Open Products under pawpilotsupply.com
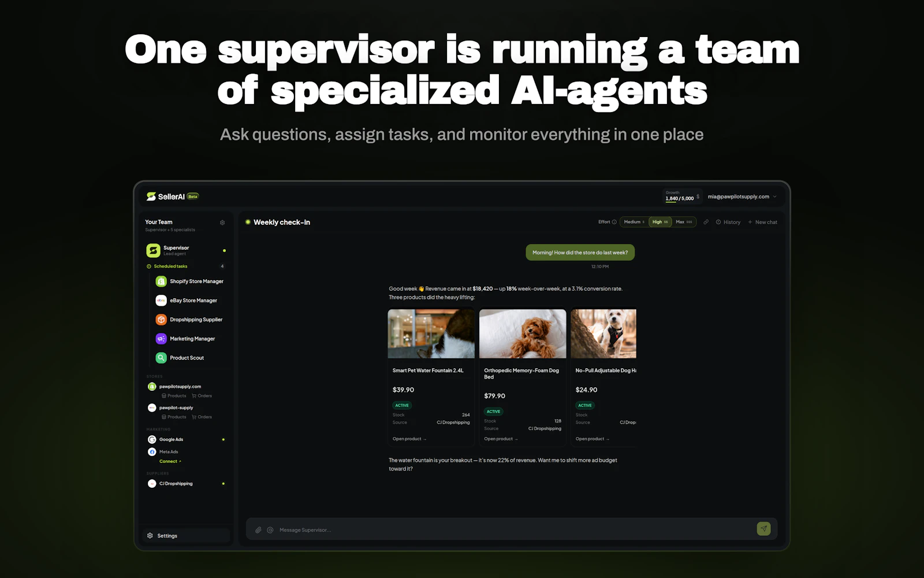 click(x=174, y=396)
